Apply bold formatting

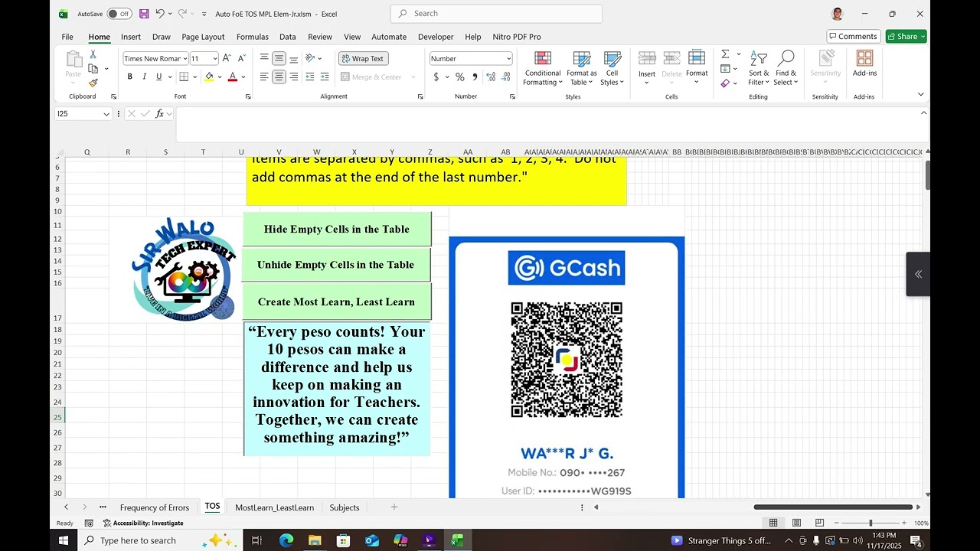click(130, 77)
